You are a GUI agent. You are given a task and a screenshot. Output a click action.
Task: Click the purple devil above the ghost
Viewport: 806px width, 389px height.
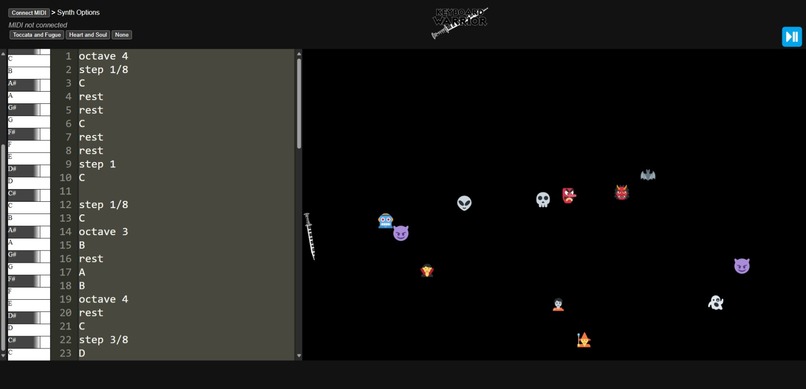(742, 266)
